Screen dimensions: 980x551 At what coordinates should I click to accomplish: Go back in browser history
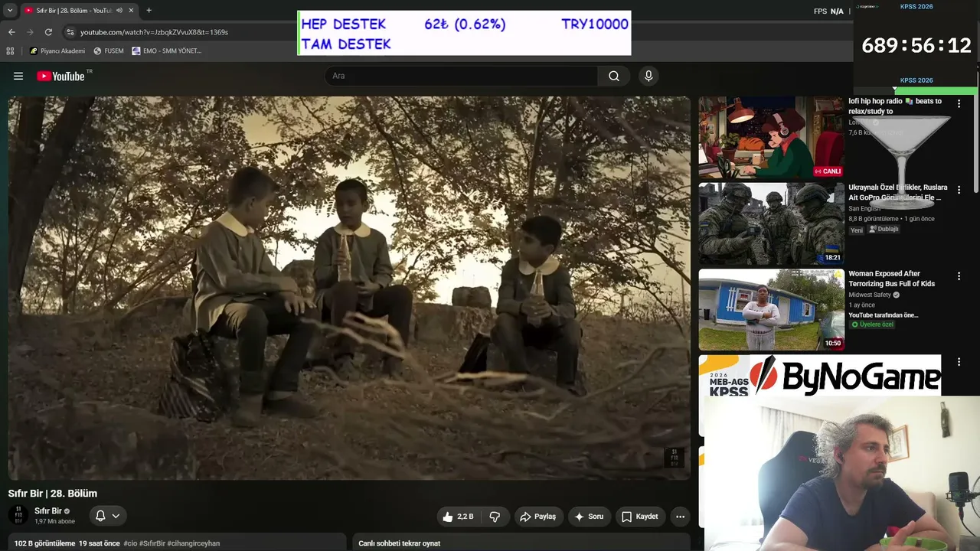[x=11, y=32]
